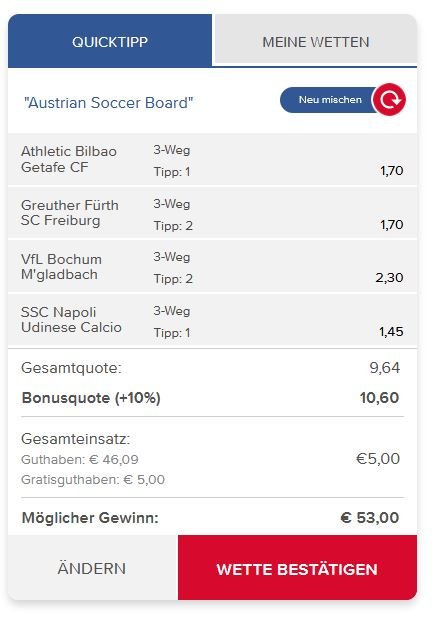Click the Neu mischen button
The height and width of the screenshot is (627, 435).
pyautogui.click(x=330, y=100)
